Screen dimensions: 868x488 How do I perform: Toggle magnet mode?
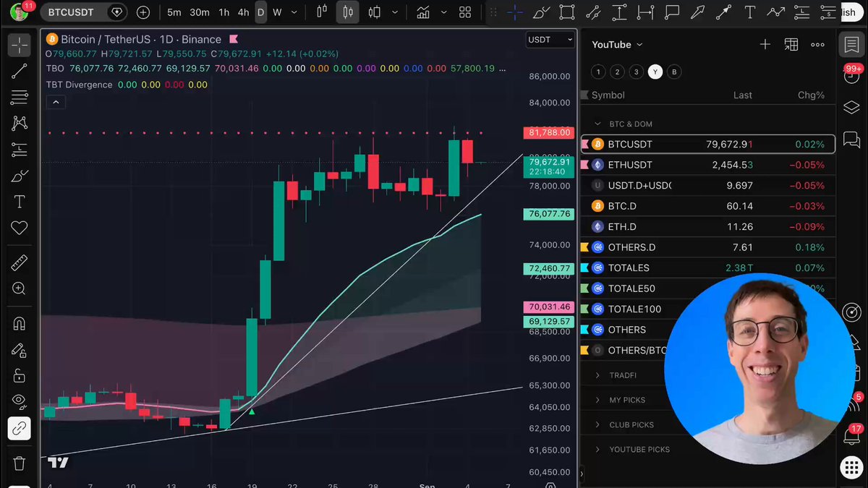tap(20, 324)
